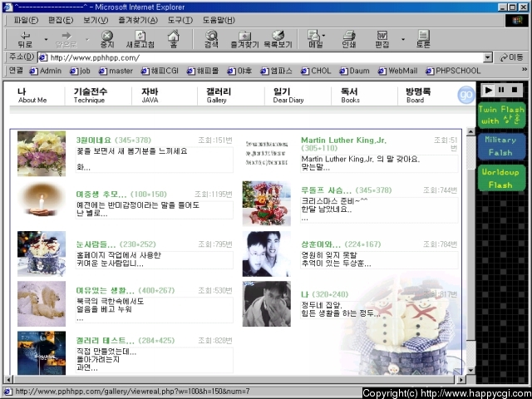Go to the 독서 Books page
The height and width of the screenshot is (399, 532).
point(350,96)
